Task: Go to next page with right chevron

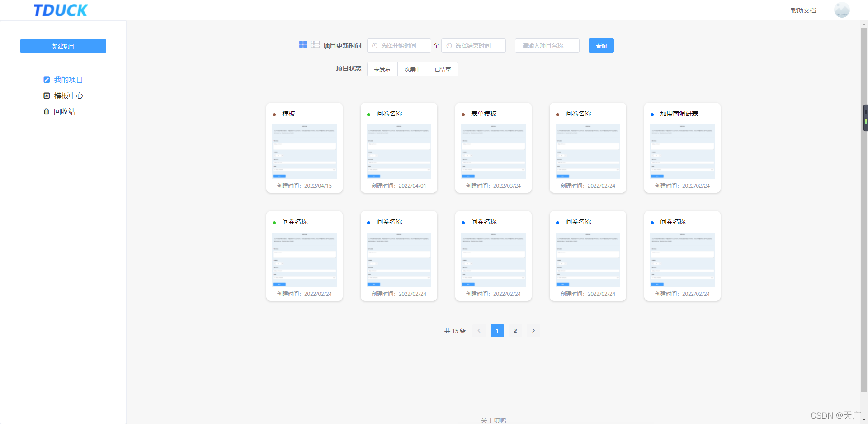Action: click(x=533, y=331)
